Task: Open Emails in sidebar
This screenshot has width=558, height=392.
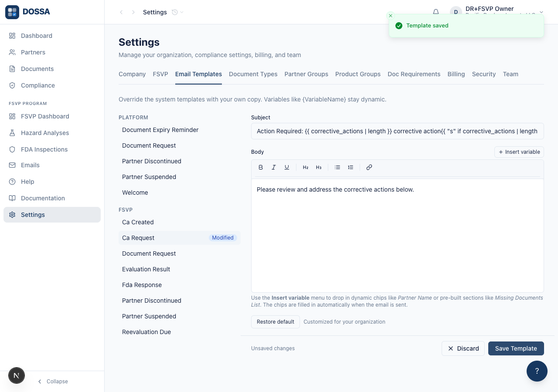Action: pos(52,165)
